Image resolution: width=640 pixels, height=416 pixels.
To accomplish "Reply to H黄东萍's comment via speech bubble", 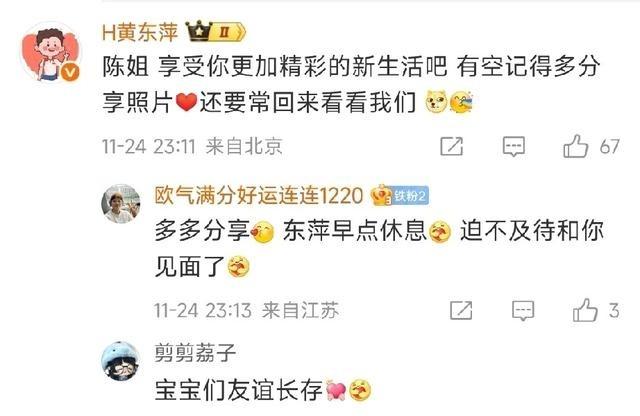I will click(x=513, y=147).
